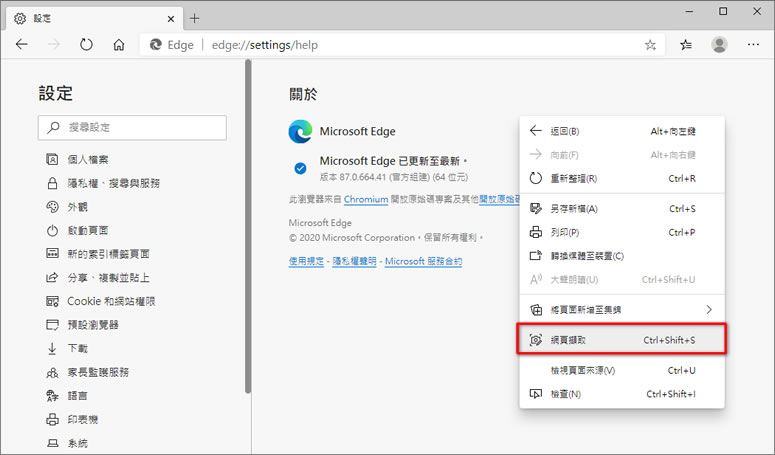
Task: Click the address bar edge://settings/help
Action: point(402,45)
